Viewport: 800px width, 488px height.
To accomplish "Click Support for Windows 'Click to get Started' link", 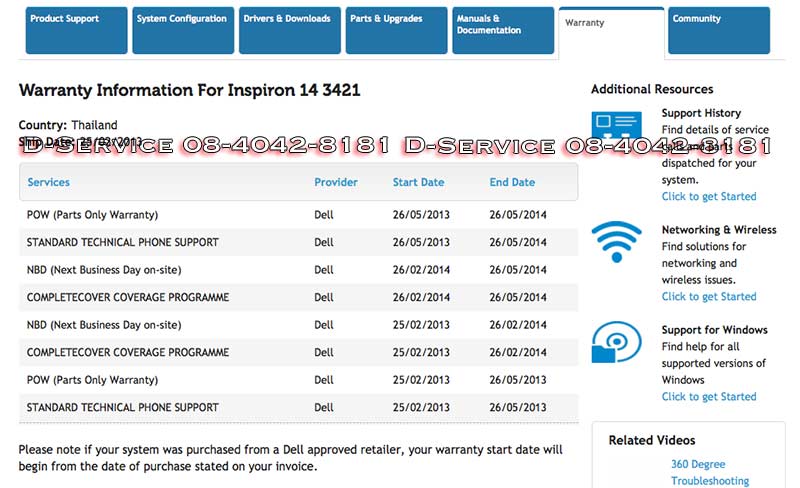I will tap(709, 396).
